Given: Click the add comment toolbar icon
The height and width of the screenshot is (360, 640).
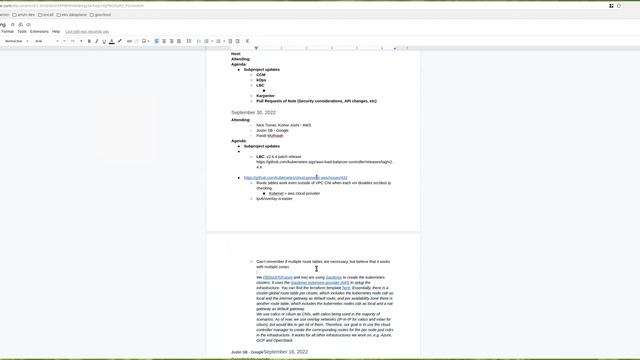Looking at the screenshot, I should tap(137, 41).
